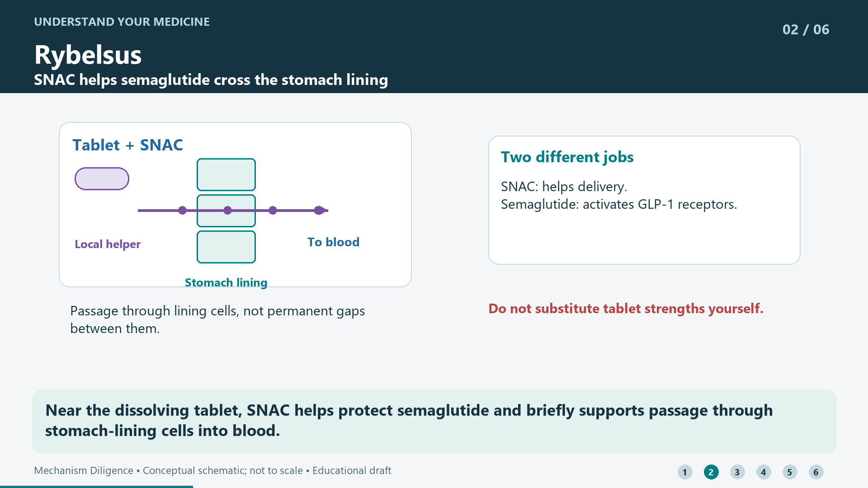Screen dimensions: 868x488
Task: Click the 02 / 06 slide counter
Action: point(806,29)
